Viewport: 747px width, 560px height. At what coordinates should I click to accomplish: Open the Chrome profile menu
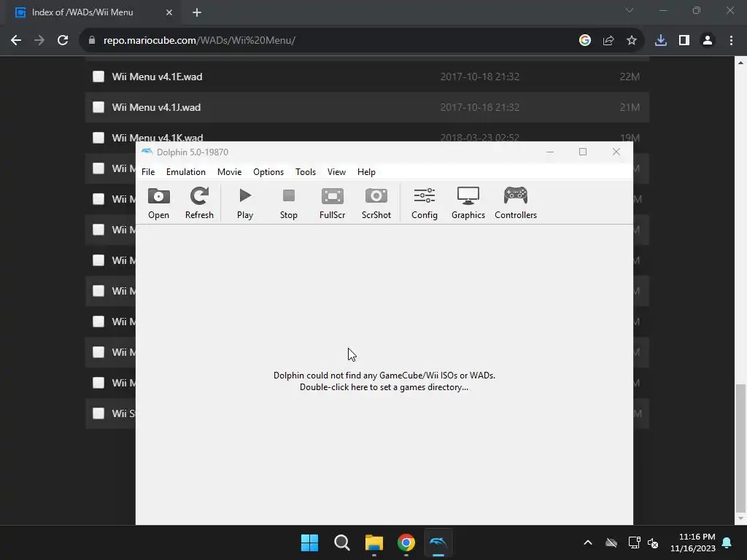[708, 41]
